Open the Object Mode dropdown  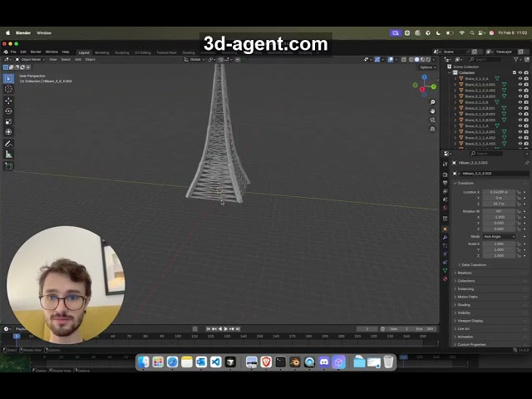pos(30,59)
